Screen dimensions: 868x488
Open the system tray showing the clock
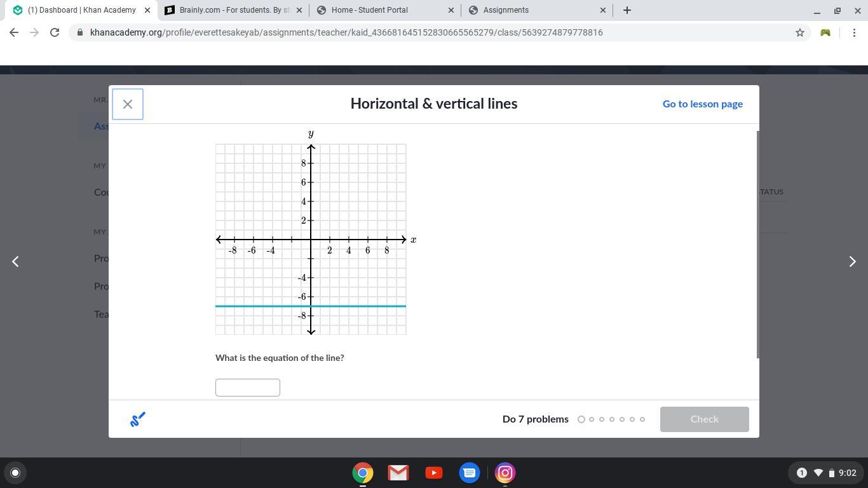(x=826, y=473)
